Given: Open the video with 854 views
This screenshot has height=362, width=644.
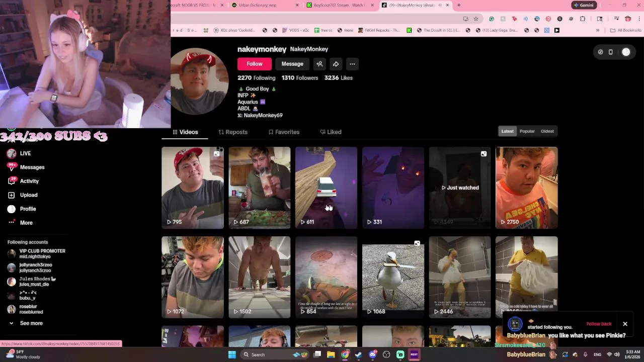Looking at the screenshot, I should [x=326, y=277].
